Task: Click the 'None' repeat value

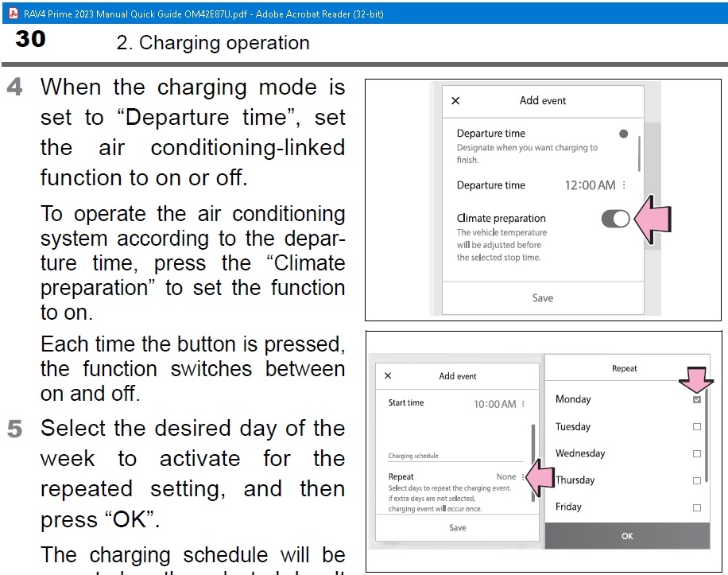Action: coord(506,476)
